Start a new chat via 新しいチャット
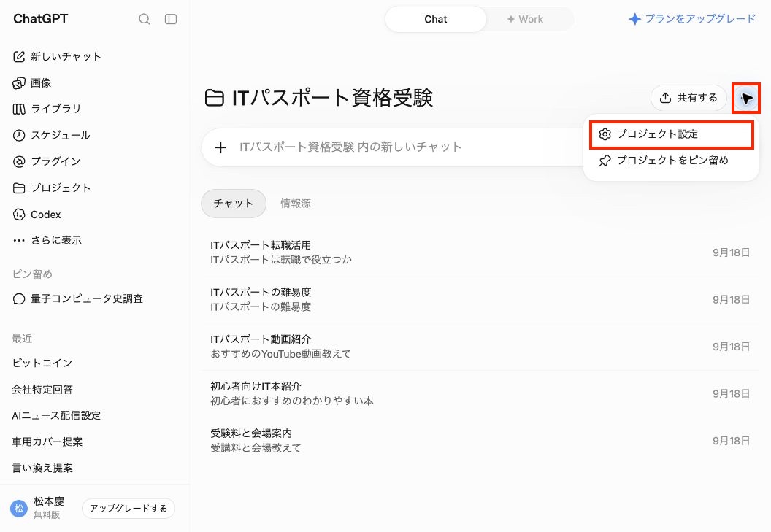 (x=57, y=56)
